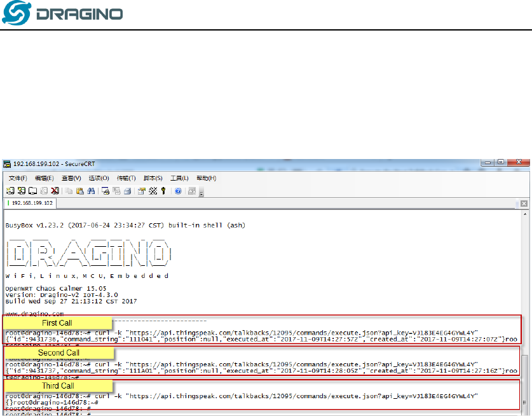Open Session Options from toolbar icon
532x416 pixels.
[142, 191]
